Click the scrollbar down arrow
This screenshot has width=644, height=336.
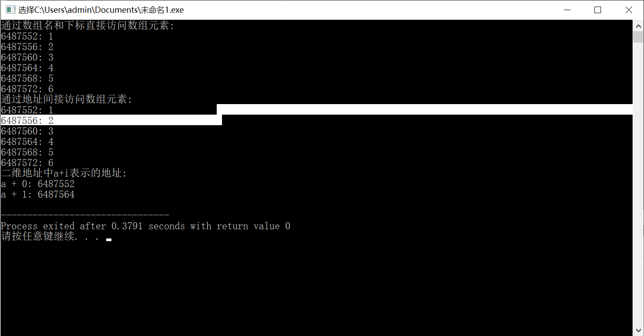pyautogui.click(x=638, y=330)
